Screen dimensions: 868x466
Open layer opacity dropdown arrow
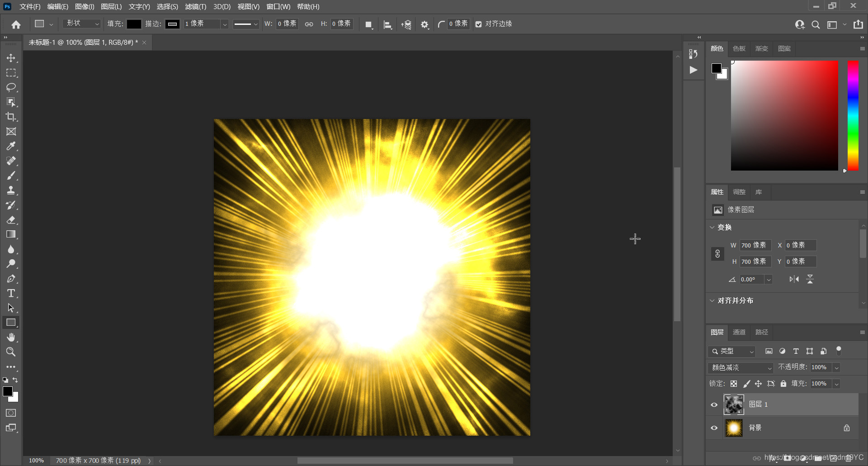point(836,367)
